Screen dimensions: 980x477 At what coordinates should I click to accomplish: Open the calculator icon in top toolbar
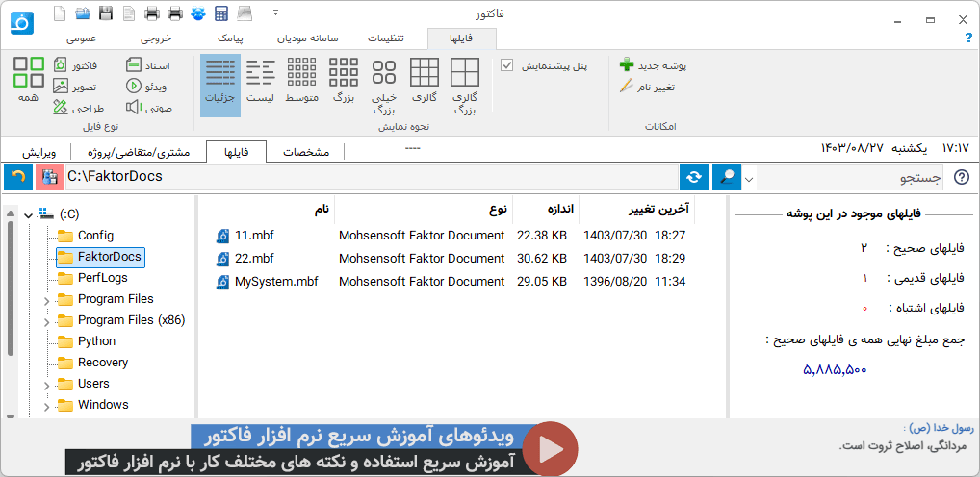point(221,13)
